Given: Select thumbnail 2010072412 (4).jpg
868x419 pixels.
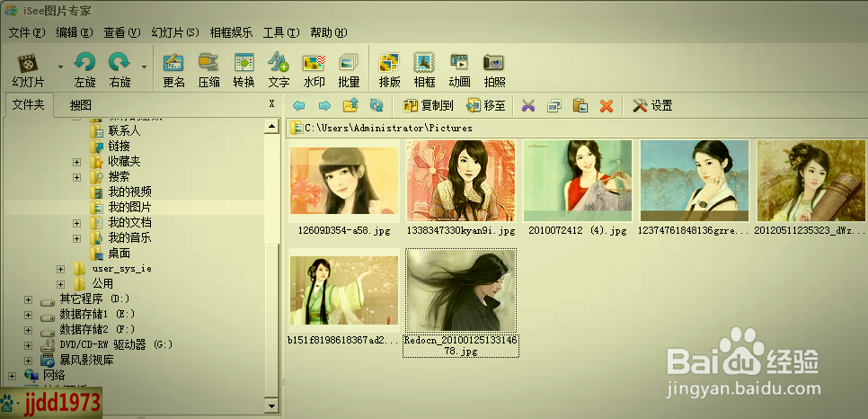Looking at the screenshot, I should pos(578,187).
